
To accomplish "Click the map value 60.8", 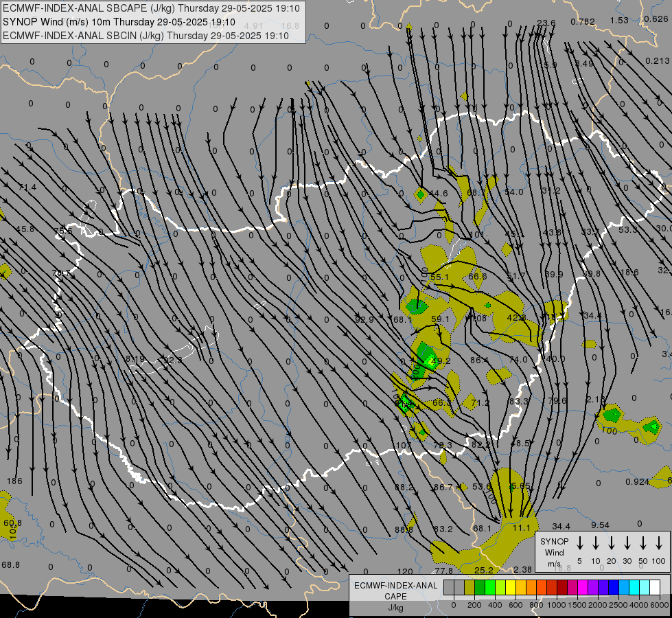I will point(12,523).
